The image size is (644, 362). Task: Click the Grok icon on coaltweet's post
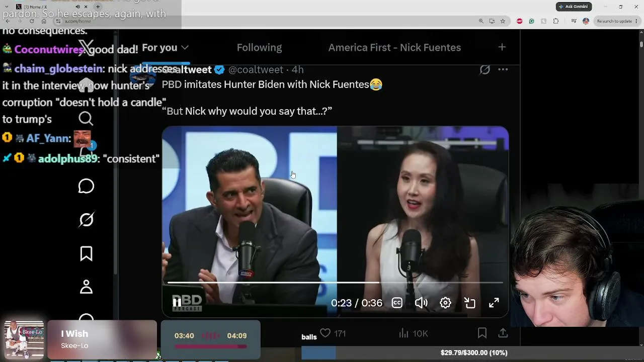point(485,70)
